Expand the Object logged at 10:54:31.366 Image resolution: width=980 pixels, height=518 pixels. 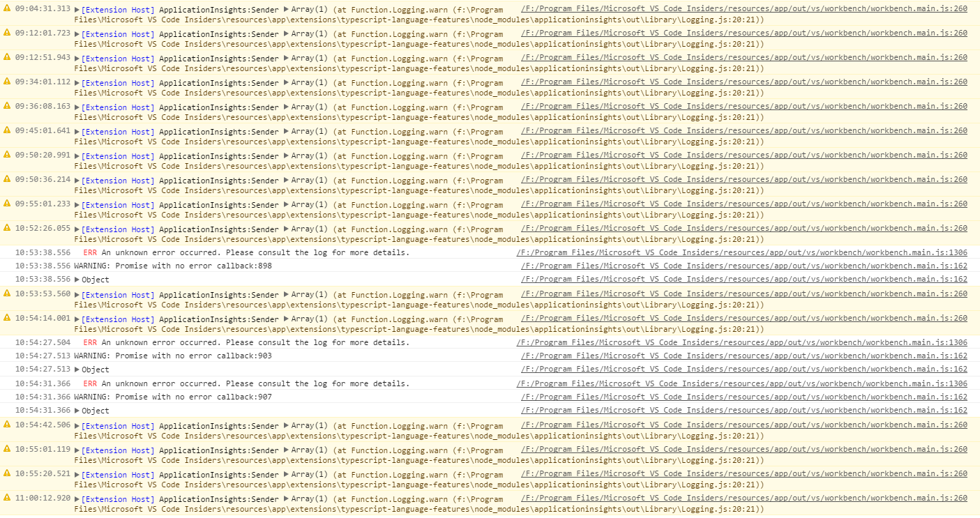77,411
